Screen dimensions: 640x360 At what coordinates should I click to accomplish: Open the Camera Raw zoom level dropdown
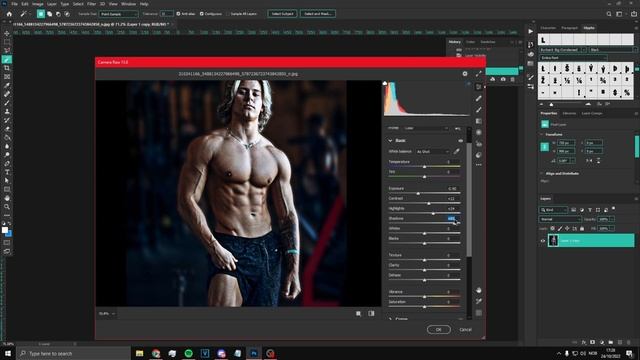(107, 313)
